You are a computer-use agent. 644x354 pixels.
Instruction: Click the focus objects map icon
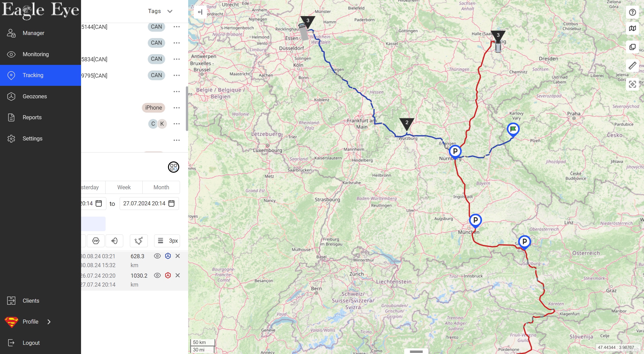click(x=632, y=84)
